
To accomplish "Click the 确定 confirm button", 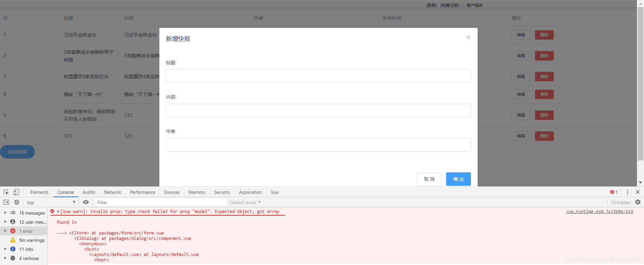I will pos(458,179).
